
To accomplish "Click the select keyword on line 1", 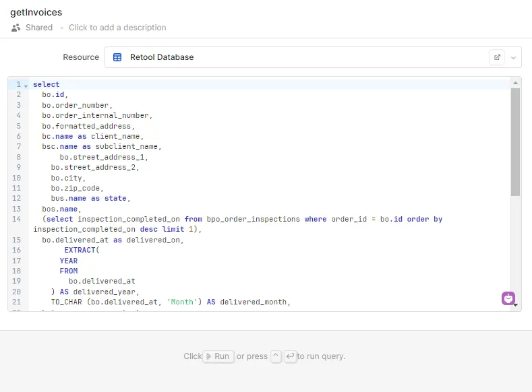I will (x=46, y=84).
